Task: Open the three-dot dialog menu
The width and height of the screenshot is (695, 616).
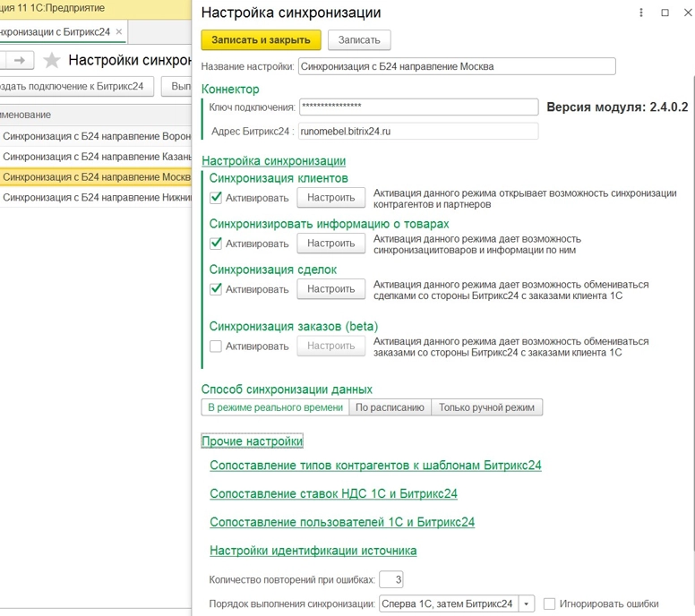Action: click(x=641, y=13)
